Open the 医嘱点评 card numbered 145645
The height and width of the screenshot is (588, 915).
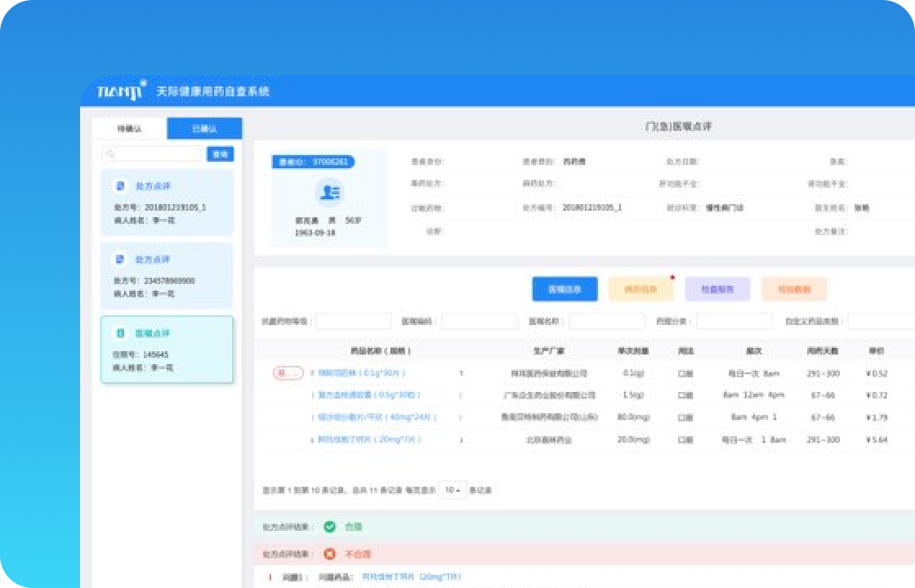point(167,350)
